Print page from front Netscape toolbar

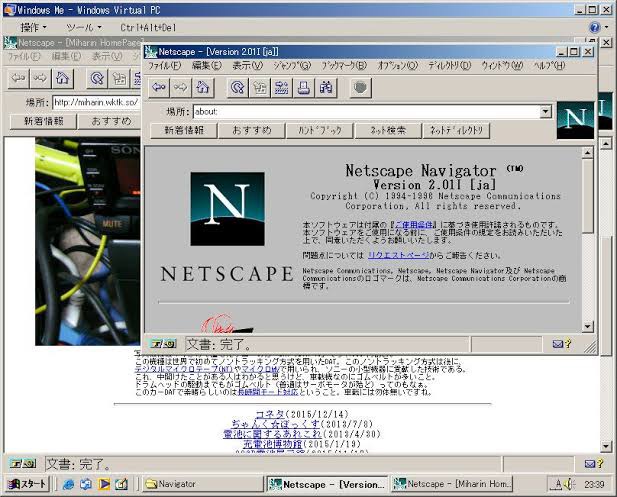point(304,87)
